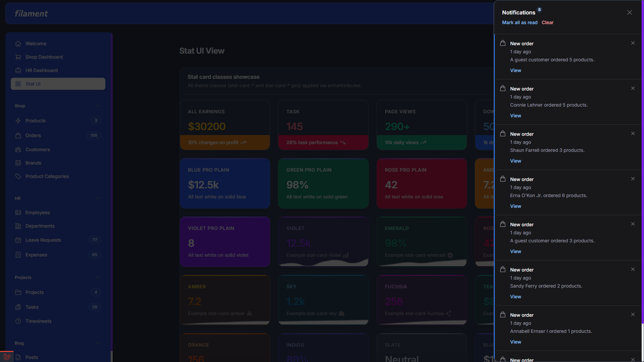This screenshot has width=644, height=362.
Task: Click the Brands icon in sidebar
Action: 18,163
